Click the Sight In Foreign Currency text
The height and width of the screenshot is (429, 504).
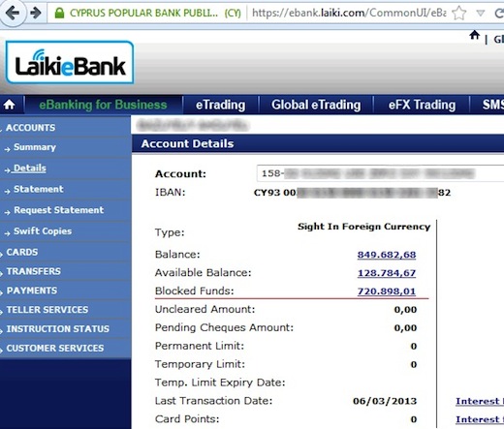pos(363,227)
